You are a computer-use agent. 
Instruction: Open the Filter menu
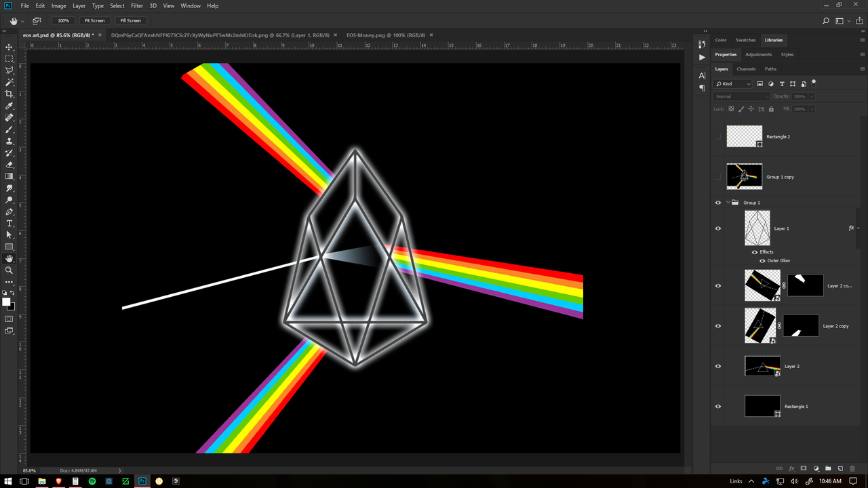pyautogui.click(x=137, y=5)
